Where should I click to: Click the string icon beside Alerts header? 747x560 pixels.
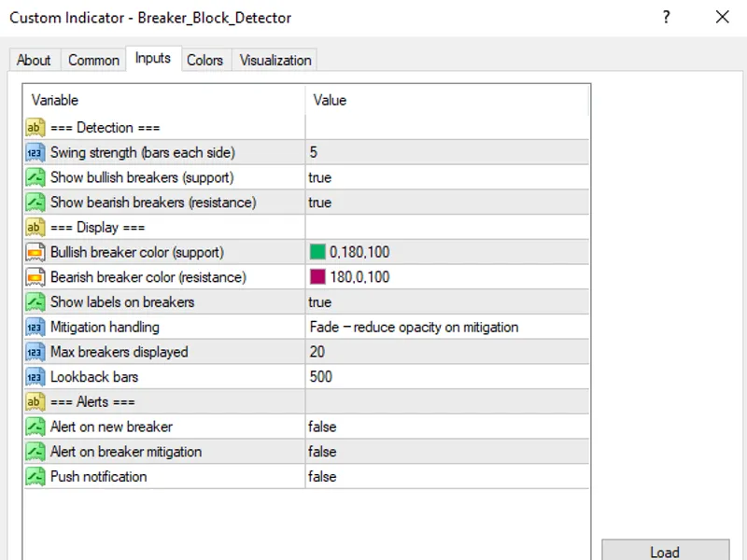point(35,401)
